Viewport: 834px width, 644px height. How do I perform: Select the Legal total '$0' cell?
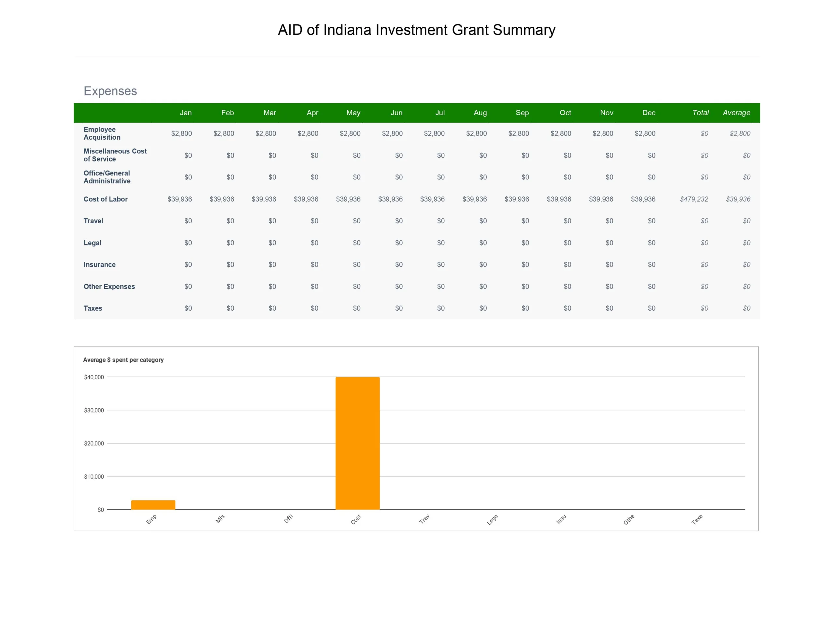coord(704,243)
